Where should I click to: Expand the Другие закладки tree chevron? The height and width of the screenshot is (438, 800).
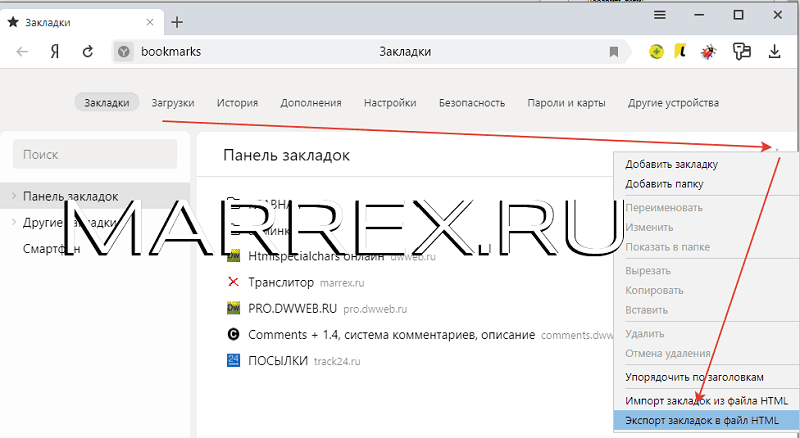(x=14, y=222)
